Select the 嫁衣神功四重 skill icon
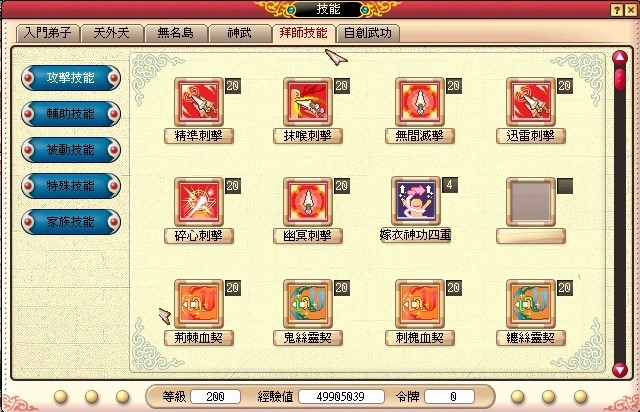 pyautogui.click(x=416, y=201)
